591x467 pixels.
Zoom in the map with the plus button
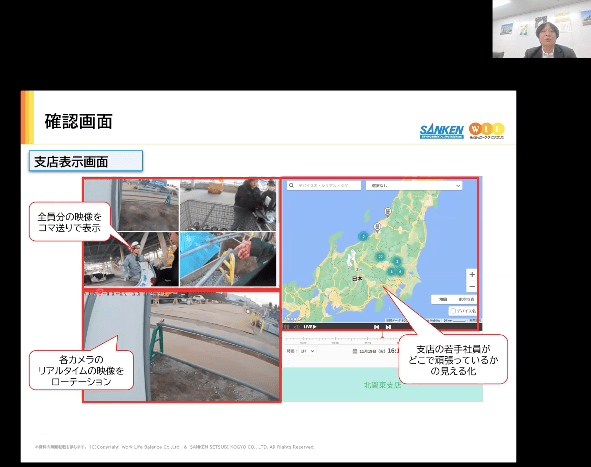472,274
